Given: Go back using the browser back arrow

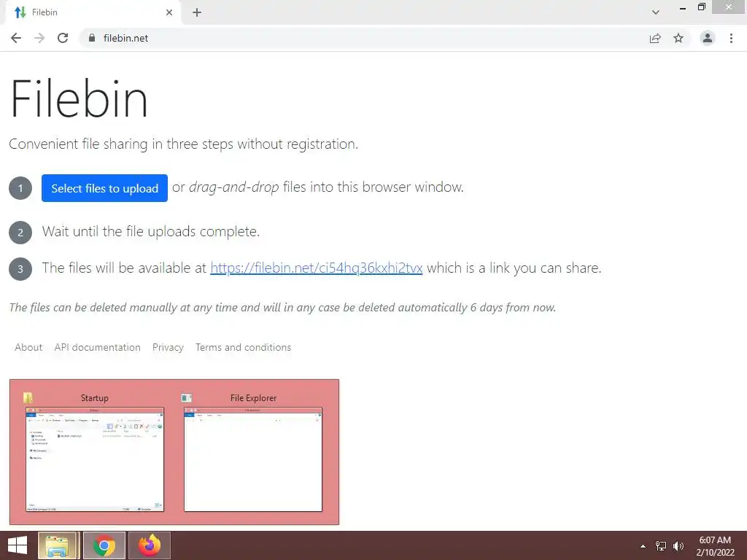Looking at the screenshot, I should pyautogui.click(x=16, y=38).
